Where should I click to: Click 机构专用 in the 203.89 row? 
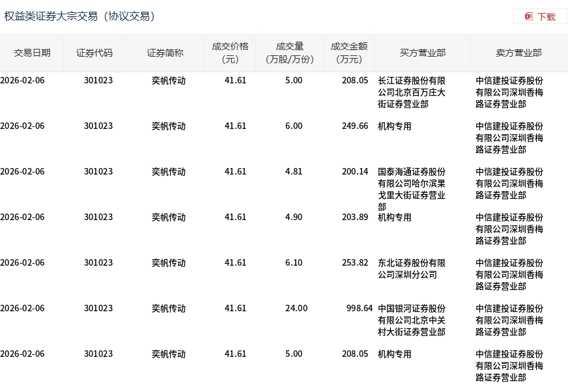pos(395,217)
